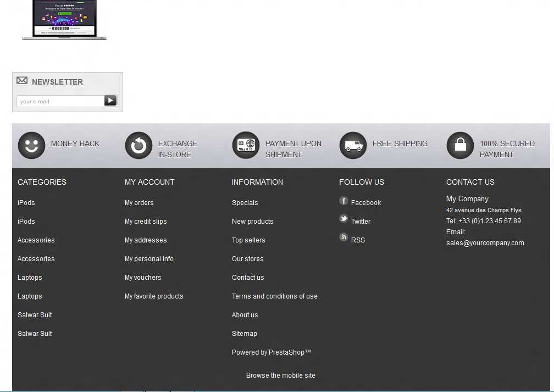Click the sales@yourcompany.com email address

[485, 243]
